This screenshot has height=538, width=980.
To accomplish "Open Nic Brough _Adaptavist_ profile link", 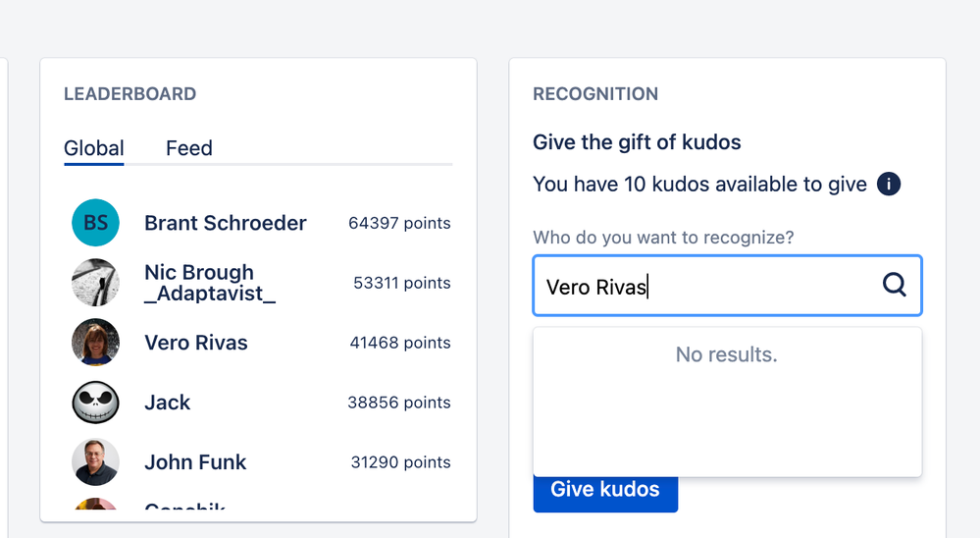I will (x=210, y=283).
